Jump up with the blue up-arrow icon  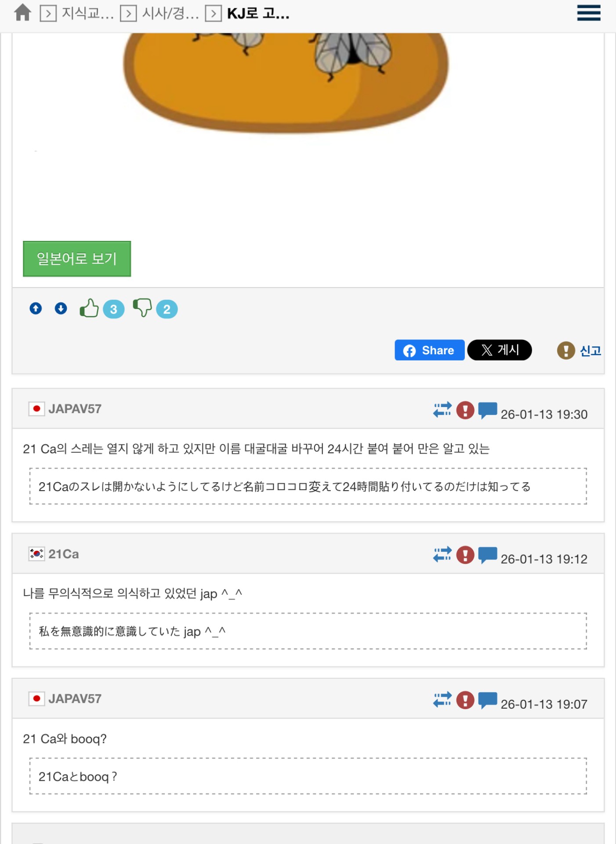coord(36,309)
